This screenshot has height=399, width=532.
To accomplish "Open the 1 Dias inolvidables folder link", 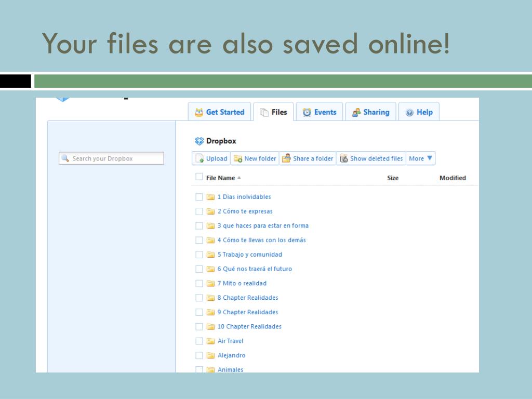I will 244,197.
